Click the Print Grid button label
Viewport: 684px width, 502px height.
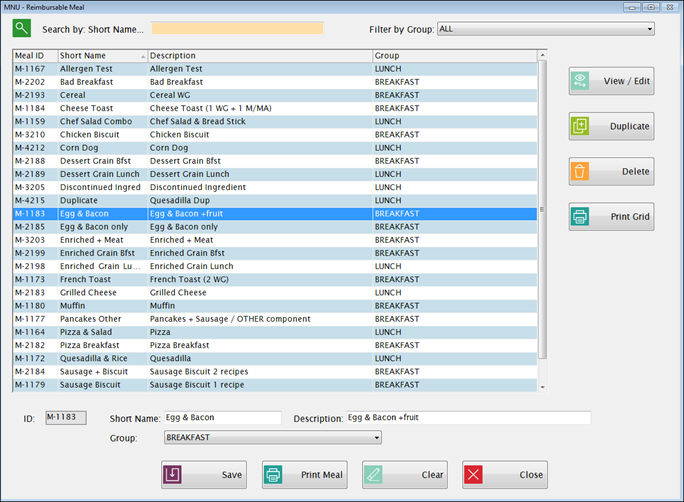click(x=630, y=216)
